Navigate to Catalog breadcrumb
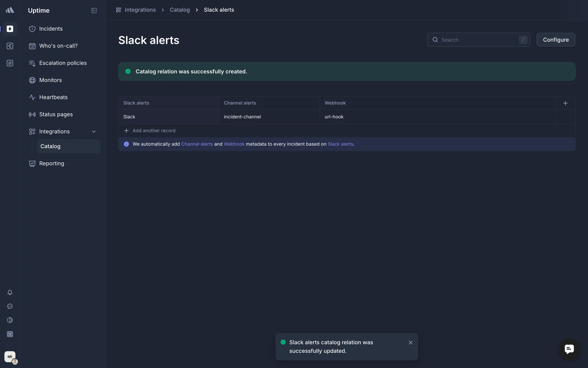The height and width of the screenshot is (368, 588). coord(180,10)
